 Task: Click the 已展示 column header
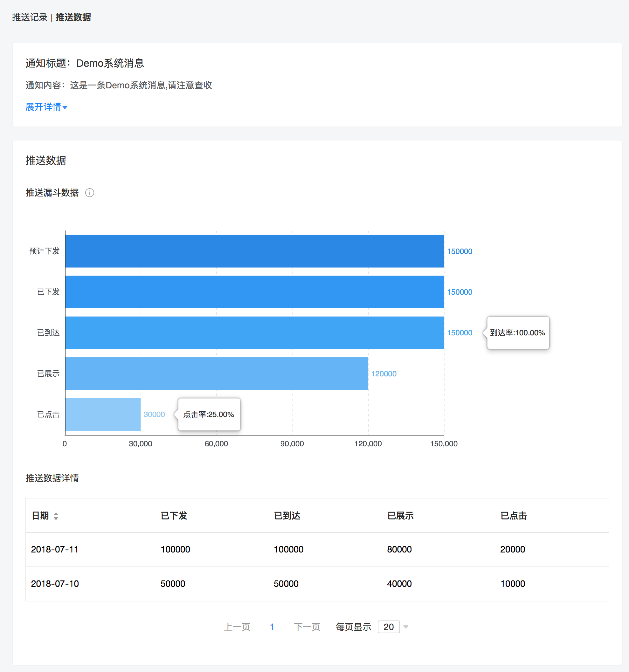click(400, 516)
